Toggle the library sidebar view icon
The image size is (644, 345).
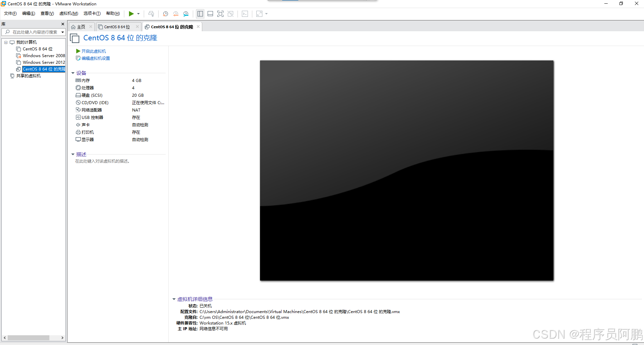200,14
